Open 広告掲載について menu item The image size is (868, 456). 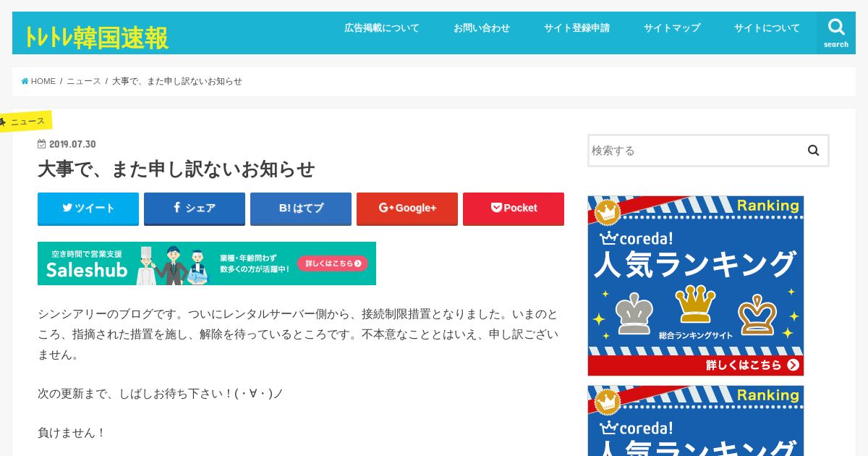(382, 28)
